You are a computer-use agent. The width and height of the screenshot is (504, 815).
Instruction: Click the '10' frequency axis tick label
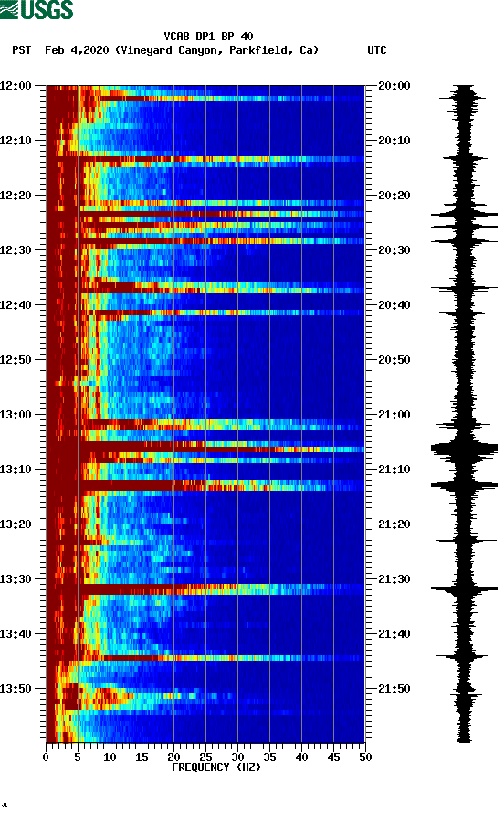[x=110, y=757]
